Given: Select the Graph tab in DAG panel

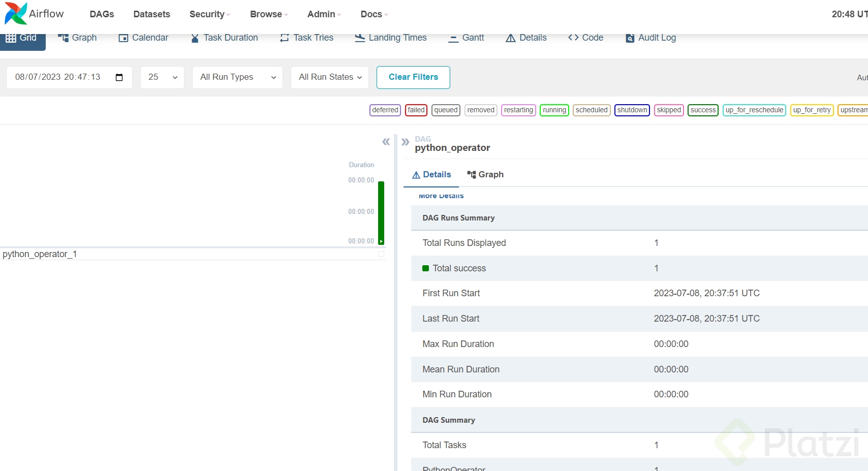Looking at the screenshot, I should pyautogui.click(x=485, y=175).
